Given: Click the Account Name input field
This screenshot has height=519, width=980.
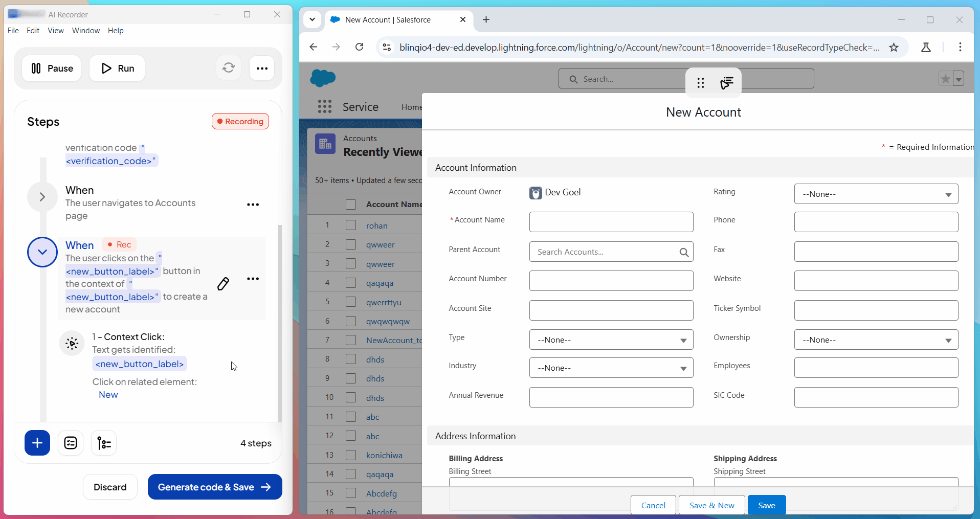Looking at the screenshot, I should [x=611, y=222].
